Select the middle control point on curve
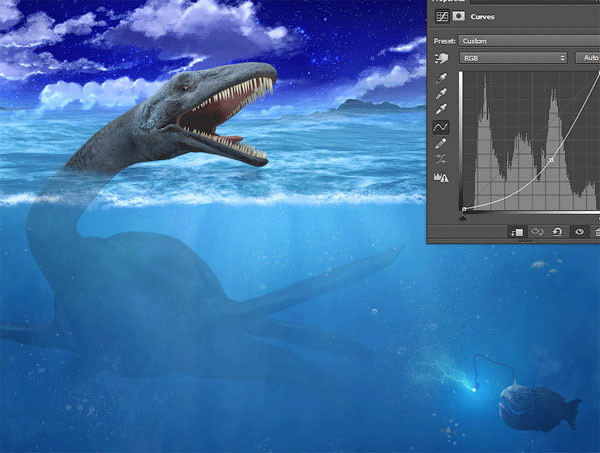Image resolution: width=600 pixels, height=453 pixels. pyautogui.click(x=551, y=160)
